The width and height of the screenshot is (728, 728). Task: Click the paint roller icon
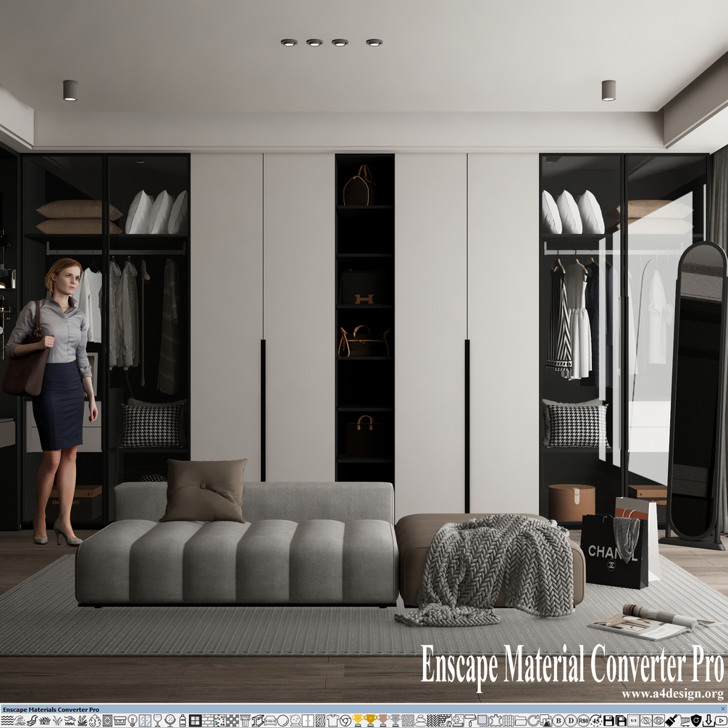pyautogui.click(x=471, y=721)
